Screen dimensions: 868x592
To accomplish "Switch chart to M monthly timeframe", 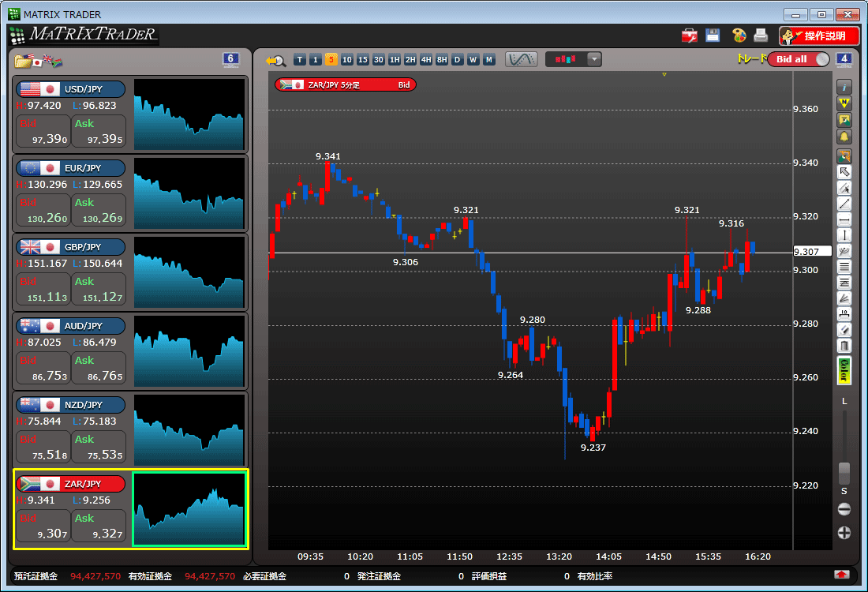I will pos(488,60).
